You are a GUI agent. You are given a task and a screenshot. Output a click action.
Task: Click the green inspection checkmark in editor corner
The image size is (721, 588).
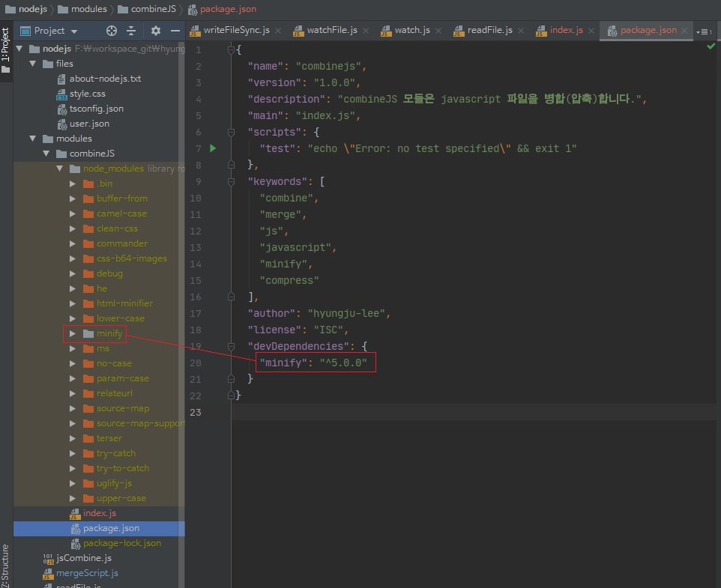coord(711,46)
